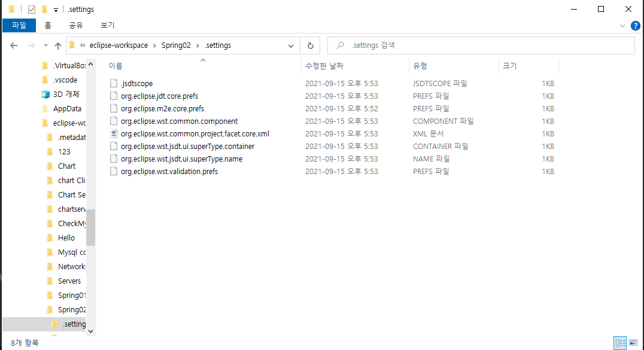Image resolution: width=644 pixels, height=350 pixels.
Task: Open .metadata folder in navigation pane
Action: point(71,137)
